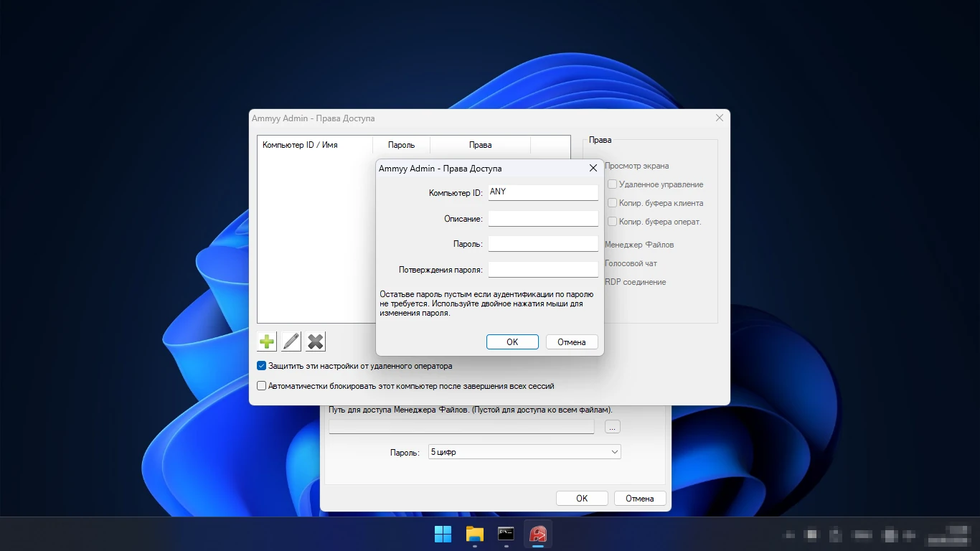Viewport: 980px width, 551px height.
Task: Open the terminal icon on the taskbar
Action: pyautogui.click(x=507, y=534)
